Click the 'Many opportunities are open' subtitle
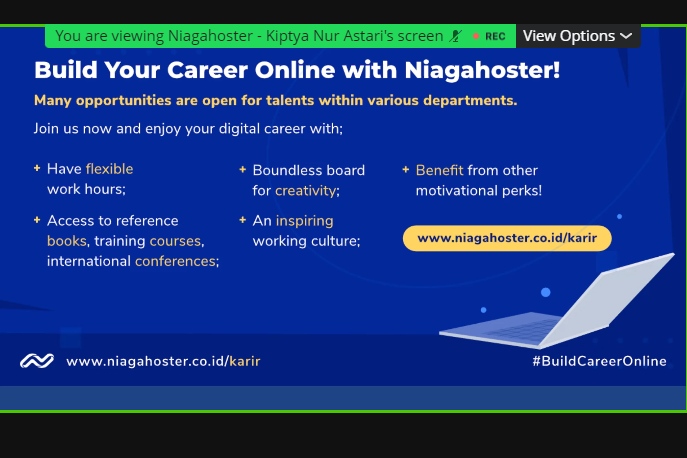 pos(276,100)
